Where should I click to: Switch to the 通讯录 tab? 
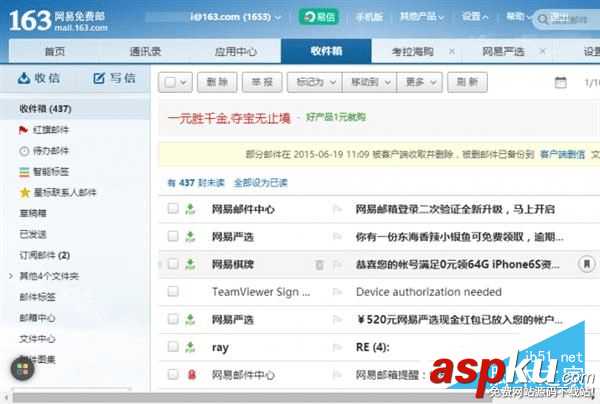coord(145,51)
